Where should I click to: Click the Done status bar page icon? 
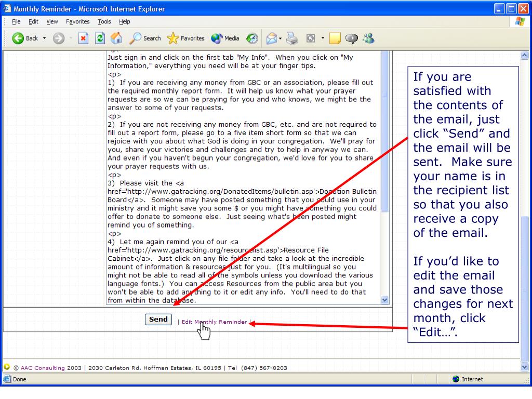pyautogui.click(x=7, y=379)
